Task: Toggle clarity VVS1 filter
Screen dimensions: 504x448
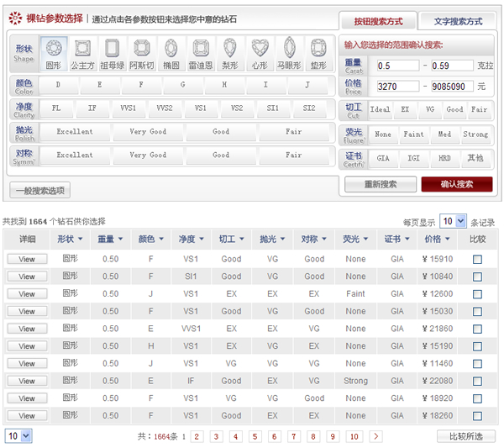Action: pos(128,108)
